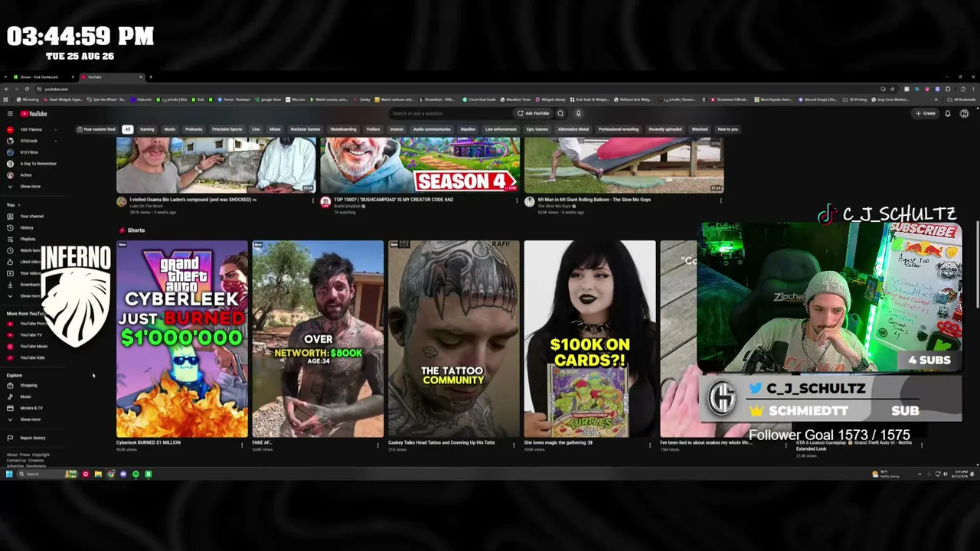The image size is (980, 551).
Task: Start voice search with the microphone icon
Action: [x=578, y=113]
